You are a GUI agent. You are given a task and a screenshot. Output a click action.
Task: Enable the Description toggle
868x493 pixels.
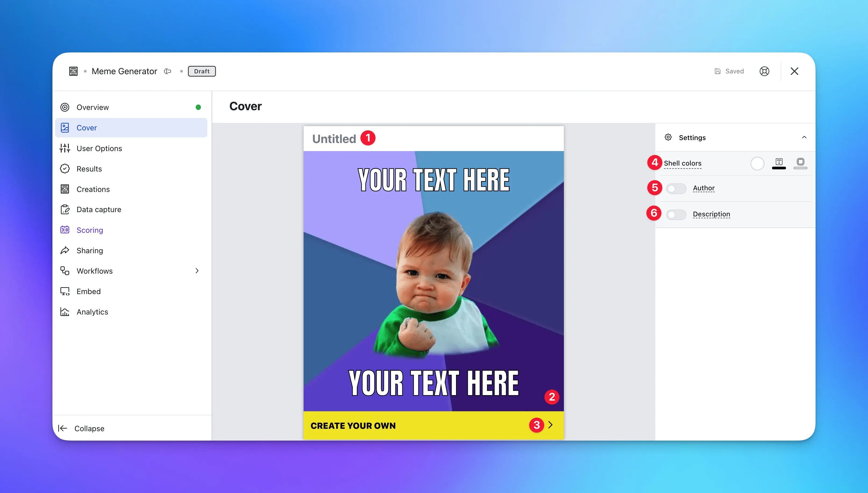coord(676,215)
